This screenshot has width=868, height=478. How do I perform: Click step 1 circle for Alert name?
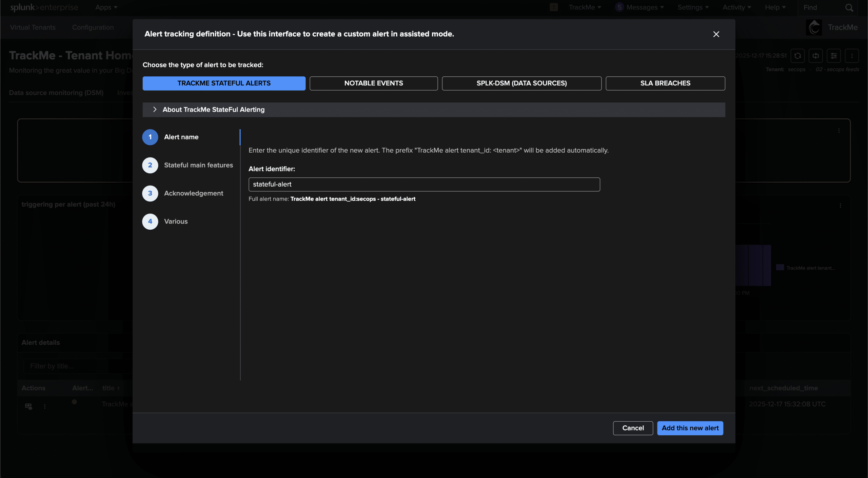point(150,137)
